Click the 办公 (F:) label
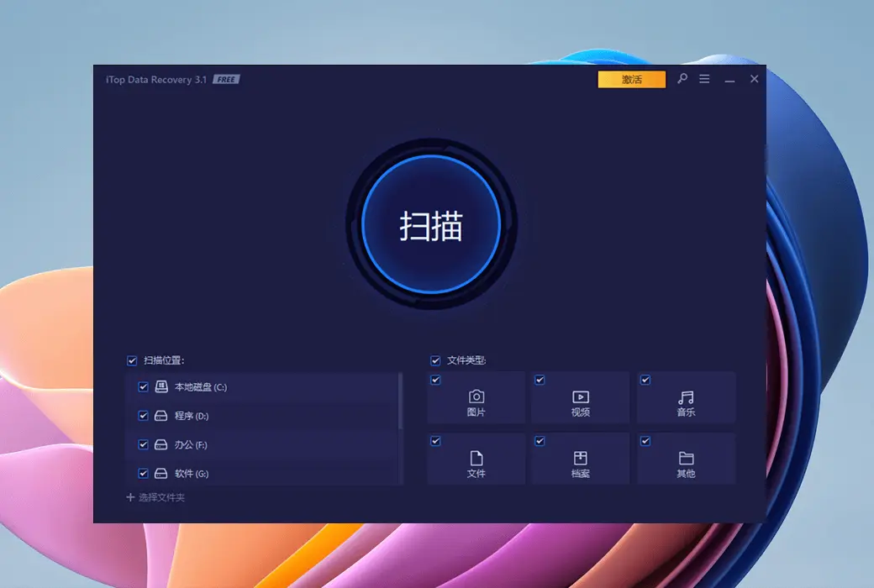Viewport: 874px width, 588px height. (191, 444)
